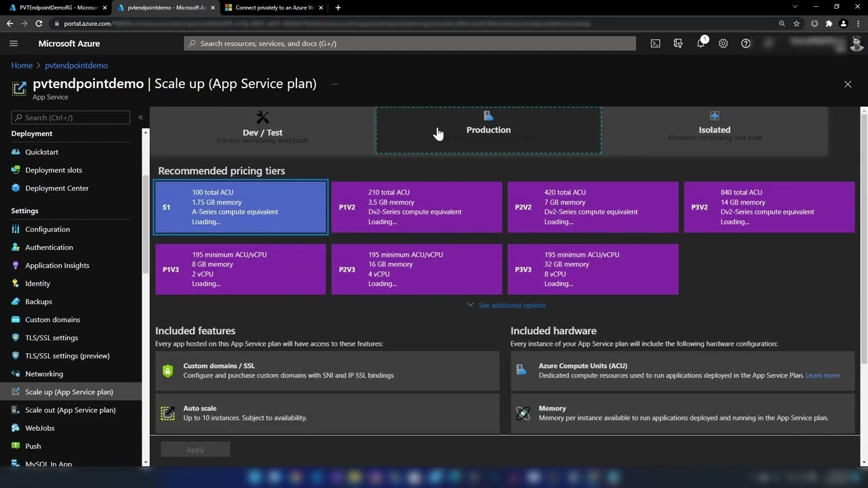
Task: Open the browser tab search dropdown
Action: tap(795, 7)
